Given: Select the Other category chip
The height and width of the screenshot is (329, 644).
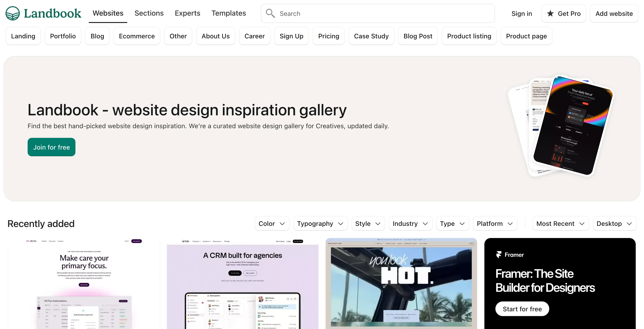Looking at the screenshot, I should point(178,36).
